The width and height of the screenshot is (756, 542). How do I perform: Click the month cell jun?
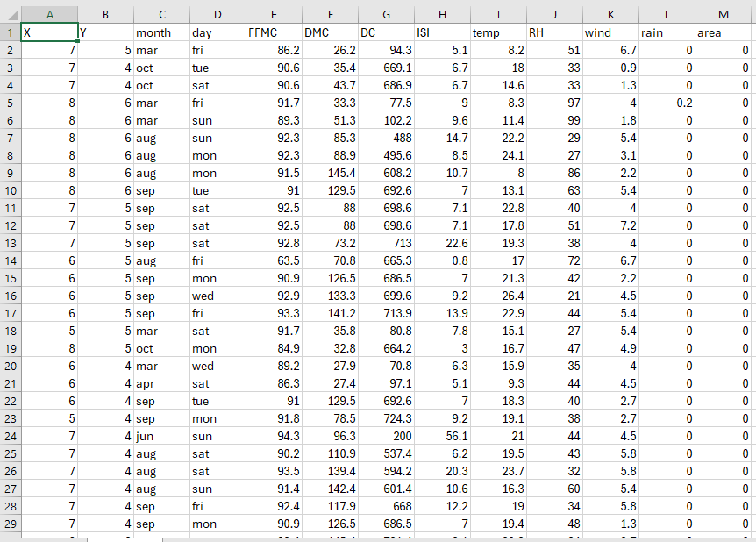click(161, 437)
